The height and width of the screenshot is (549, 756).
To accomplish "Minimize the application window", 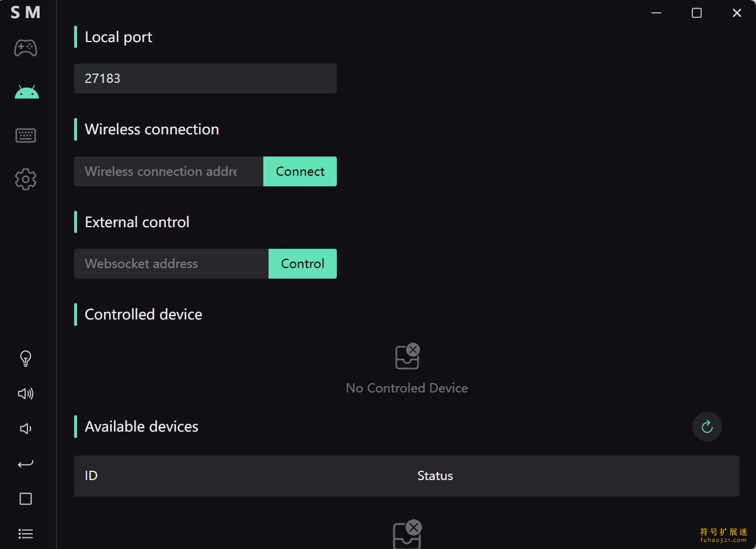I will pyautogui.click(x=656, y=13).
